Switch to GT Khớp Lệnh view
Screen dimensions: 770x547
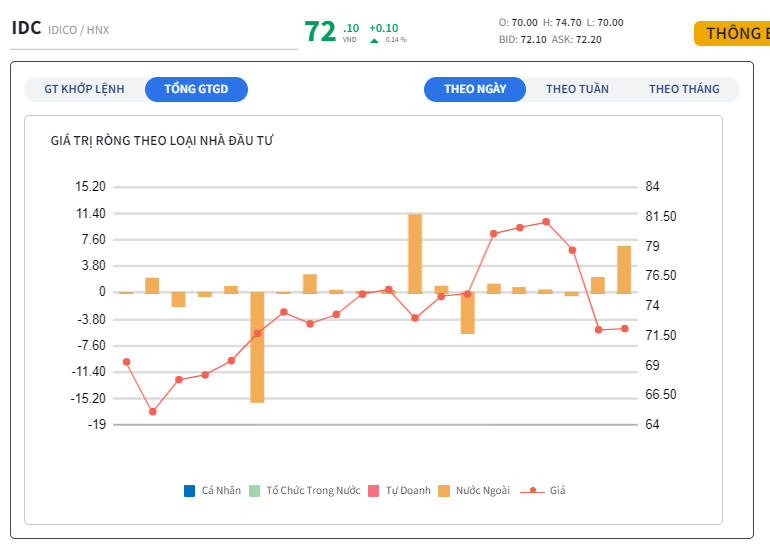[x=85, y=89]
